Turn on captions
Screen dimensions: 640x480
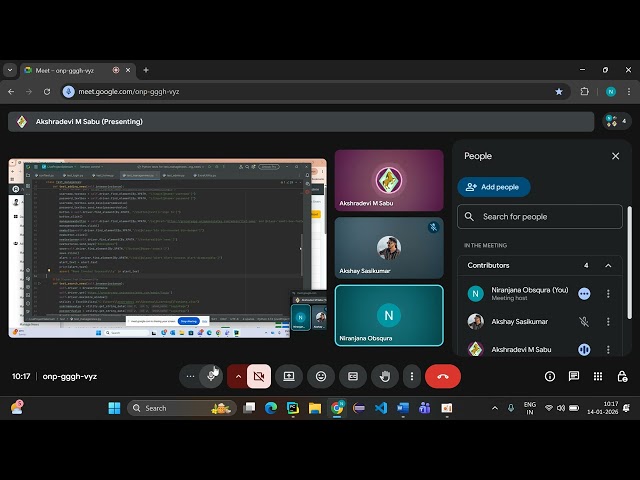click(x=353, y=376)
